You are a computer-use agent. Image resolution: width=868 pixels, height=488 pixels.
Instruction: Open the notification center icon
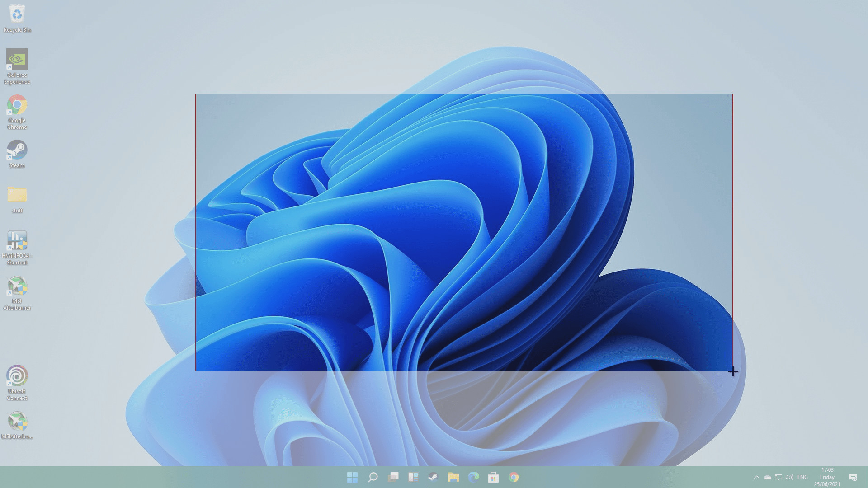(853, 477)
